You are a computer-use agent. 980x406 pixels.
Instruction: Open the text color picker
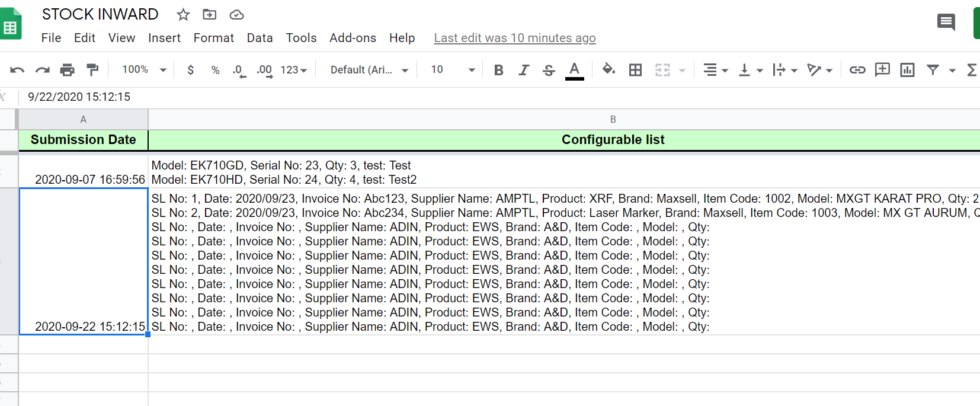point(574,70)
